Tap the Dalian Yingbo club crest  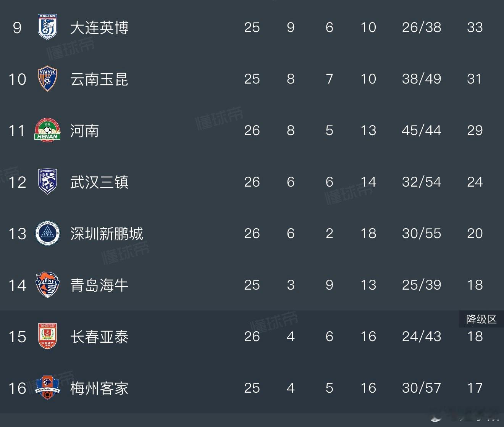[47, 27]
